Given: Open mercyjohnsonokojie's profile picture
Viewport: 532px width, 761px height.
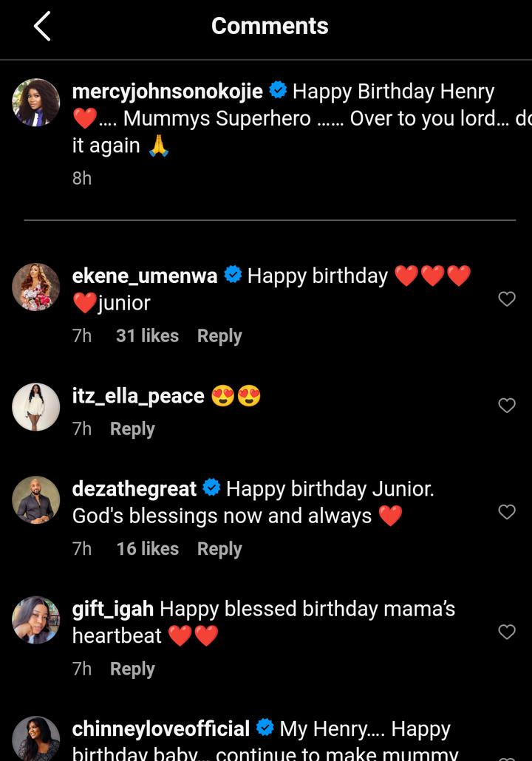Looking at the screenshot, I should 36,102.
